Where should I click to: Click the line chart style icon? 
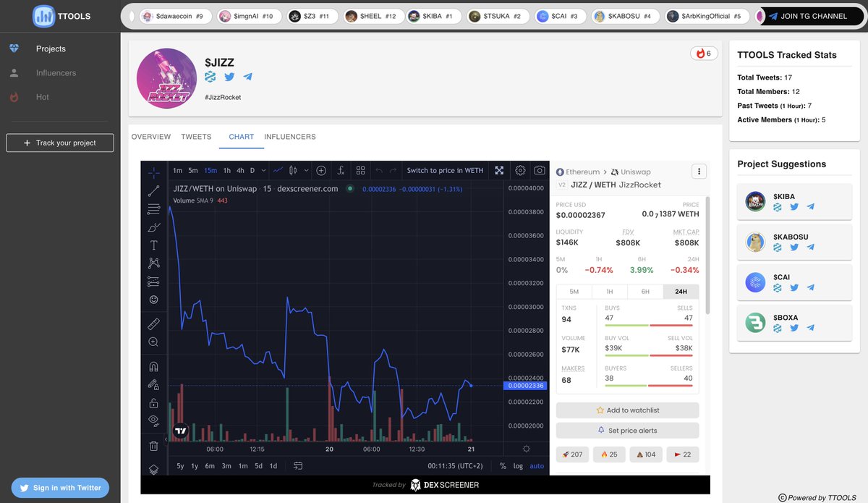click(278, 171)
